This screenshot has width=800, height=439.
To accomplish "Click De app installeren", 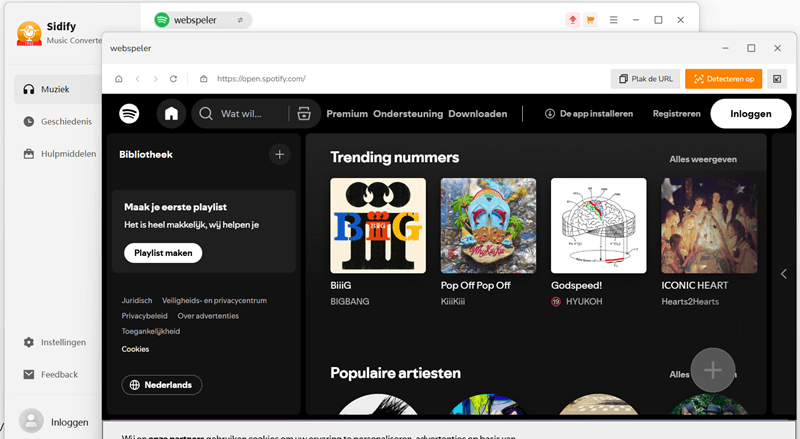I will coord(589,114).
